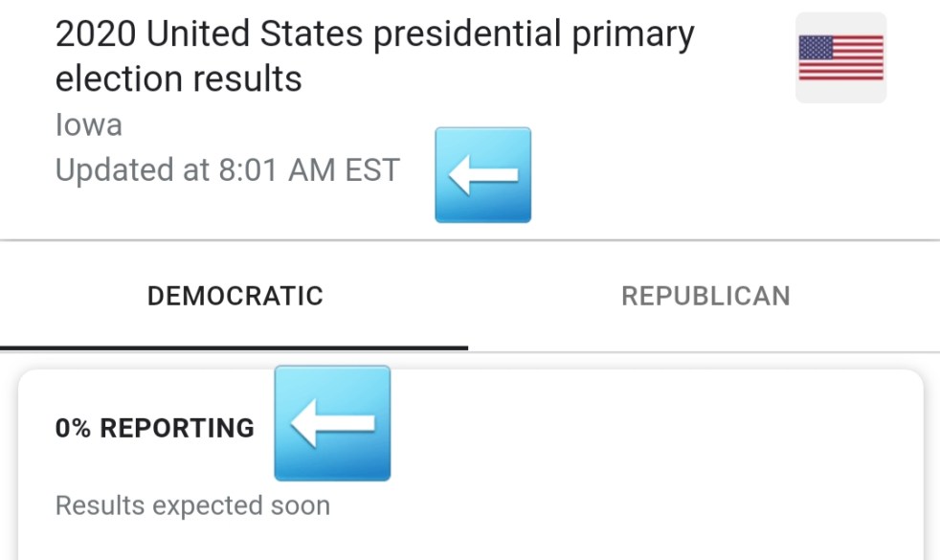Screen dimensions: 940x560
Task: Click the blue arrow beside the update time
Action: click(x=482, y=175)
